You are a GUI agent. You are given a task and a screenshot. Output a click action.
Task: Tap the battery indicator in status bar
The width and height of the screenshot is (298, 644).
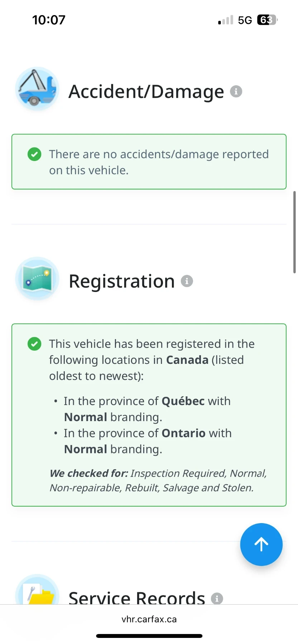pos(267,20)
